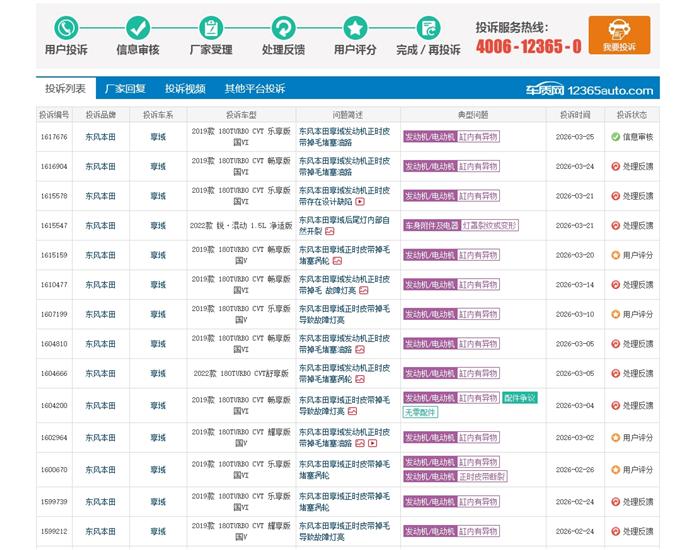Click 车身附件及电器 tag in complaint 1615547
The image size is (700, 550).
(429, 226)
